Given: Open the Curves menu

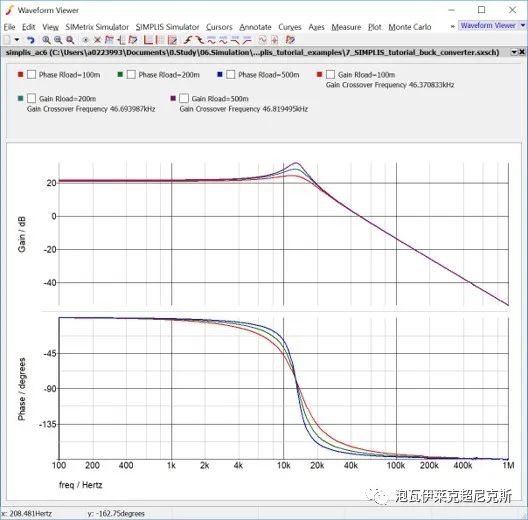Looking at the screenshot, I should [x=290, y=27].
